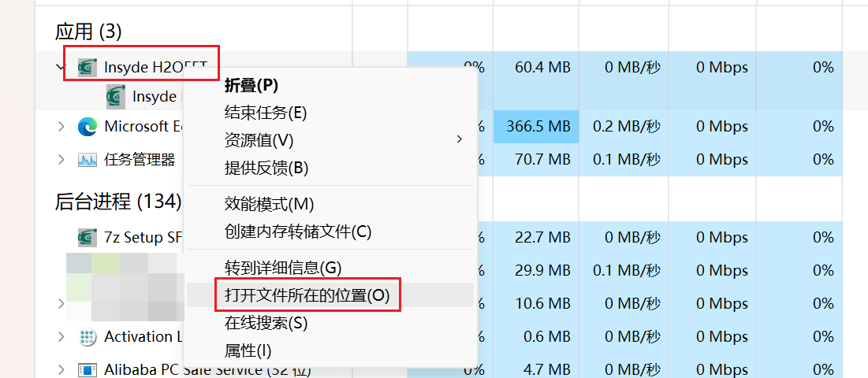Choose 创建内存转储文件(C) in context menu
Viewport: 868px width, 378px height.
[330, 232]
